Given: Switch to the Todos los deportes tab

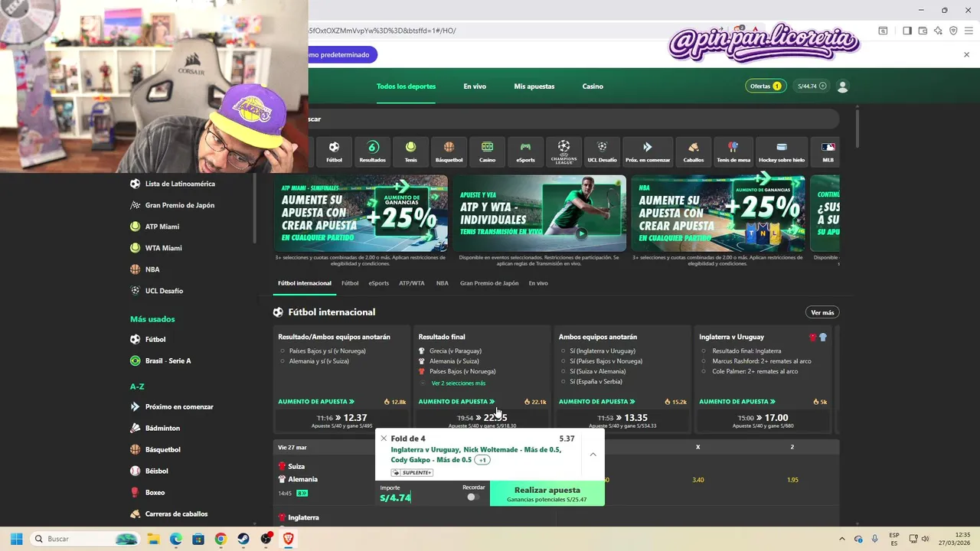Looking at the screenshot, I should (x=406, y=86).
